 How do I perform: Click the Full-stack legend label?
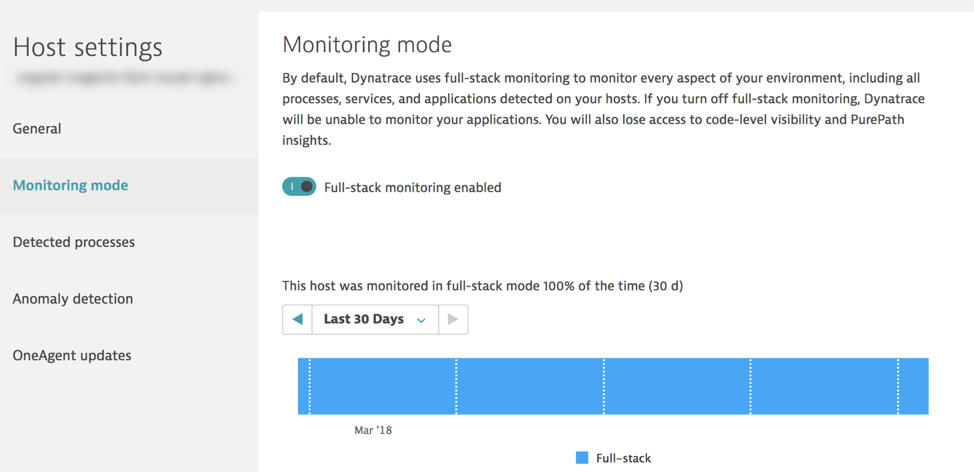624,458
